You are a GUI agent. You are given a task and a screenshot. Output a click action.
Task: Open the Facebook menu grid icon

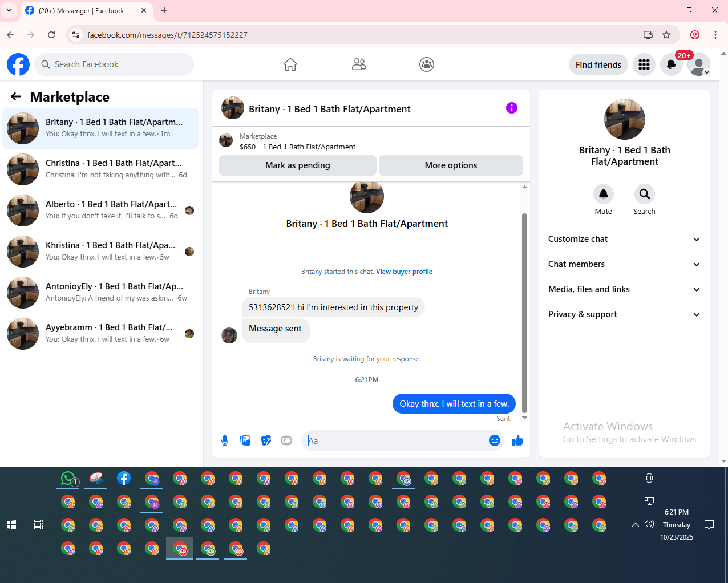tap(644, 64)
